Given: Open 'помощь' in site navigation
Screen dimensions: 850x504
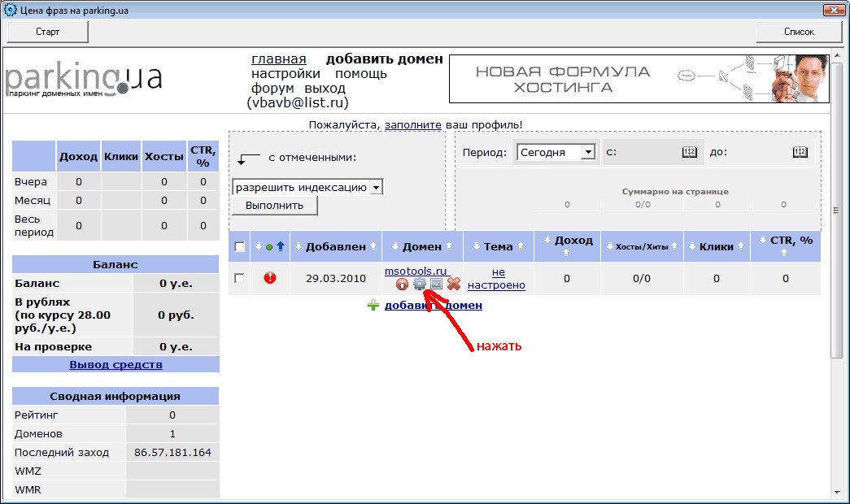Looking at the screenshot, I should (361, 74).
